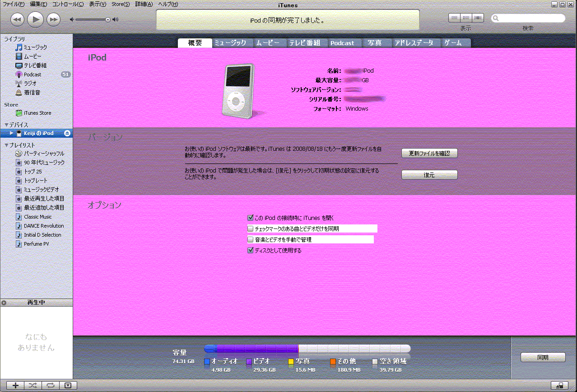Click the low-volume speaker icon
The image size is (577, 392).
pos(72,19)
